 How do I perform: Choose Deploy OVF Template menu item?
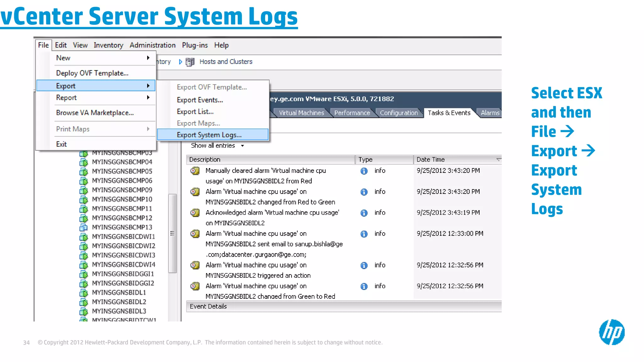[92, 73]
